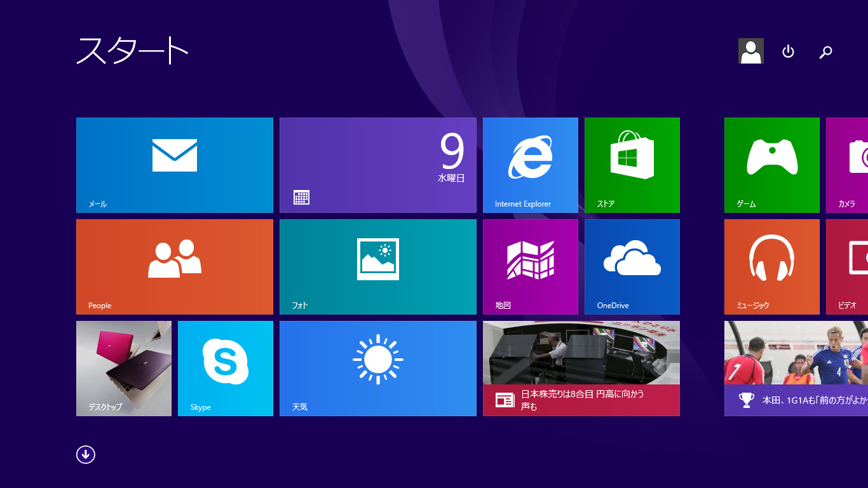Viewport: 868px width, 488px height.
Task: Open the デスクトップ (Desktop) tile
Action: 124,369
